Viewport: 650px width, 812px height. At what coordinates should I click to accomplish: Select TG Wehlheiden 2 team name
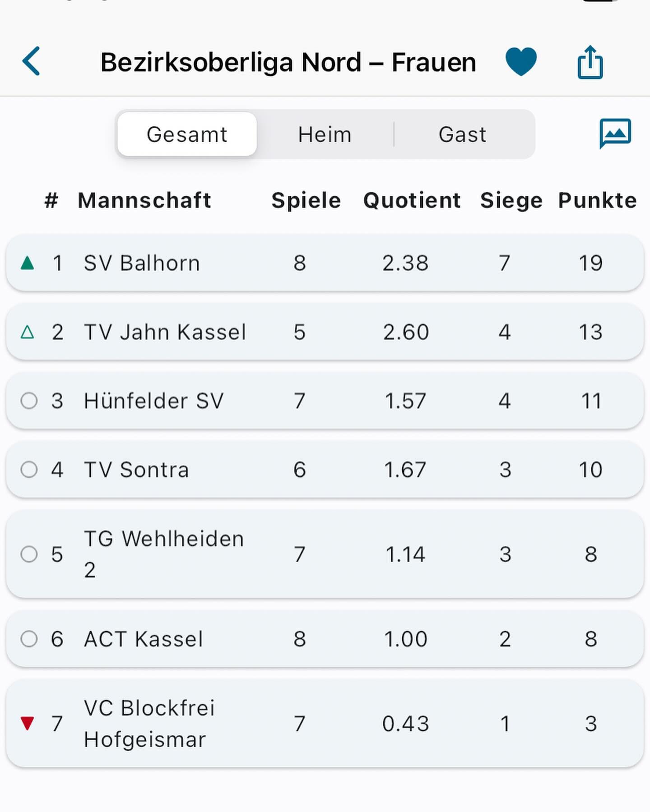click(163, 554)
